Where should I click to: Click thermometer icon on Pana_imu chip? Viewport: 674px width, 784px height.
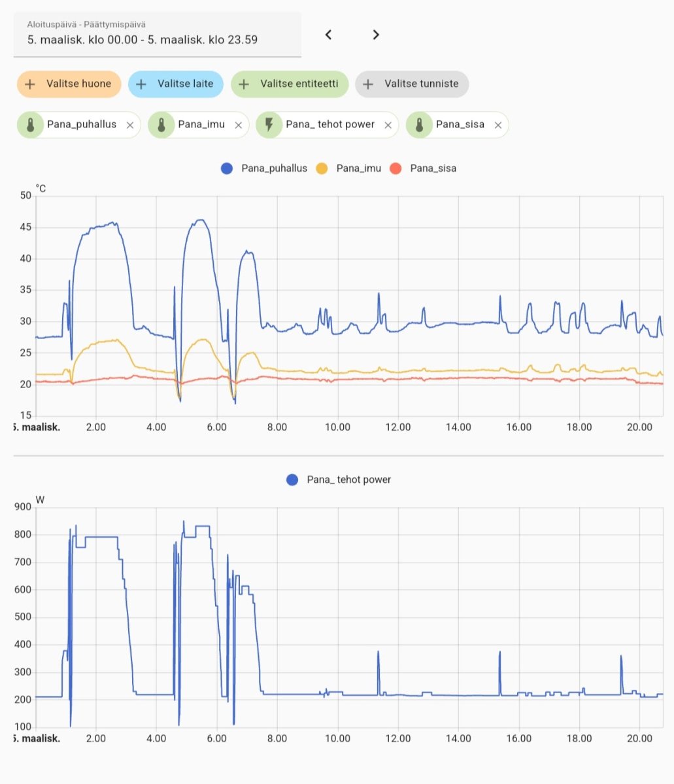point(161,125)
